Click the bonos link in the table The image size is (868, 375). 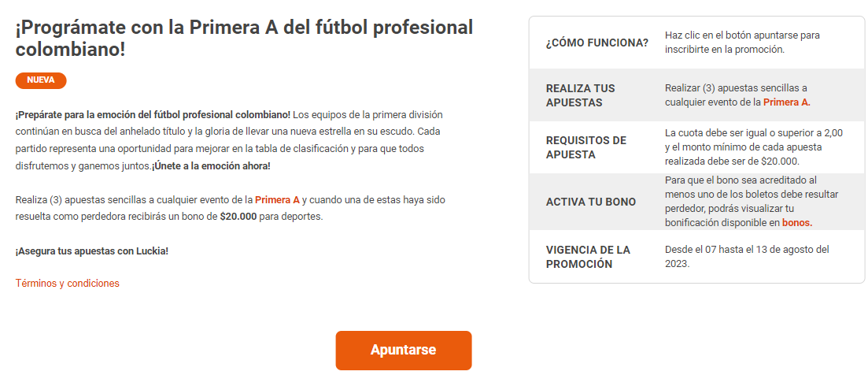796,223
